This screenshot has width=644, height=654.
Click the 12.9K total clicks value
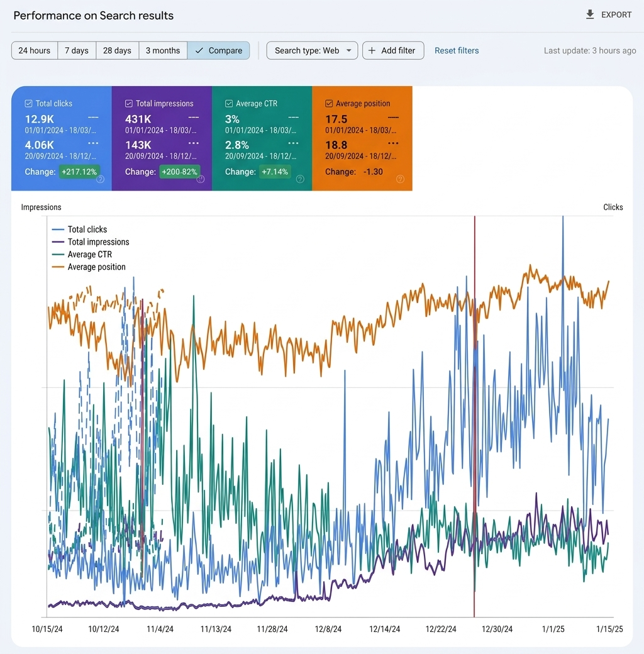40,119
